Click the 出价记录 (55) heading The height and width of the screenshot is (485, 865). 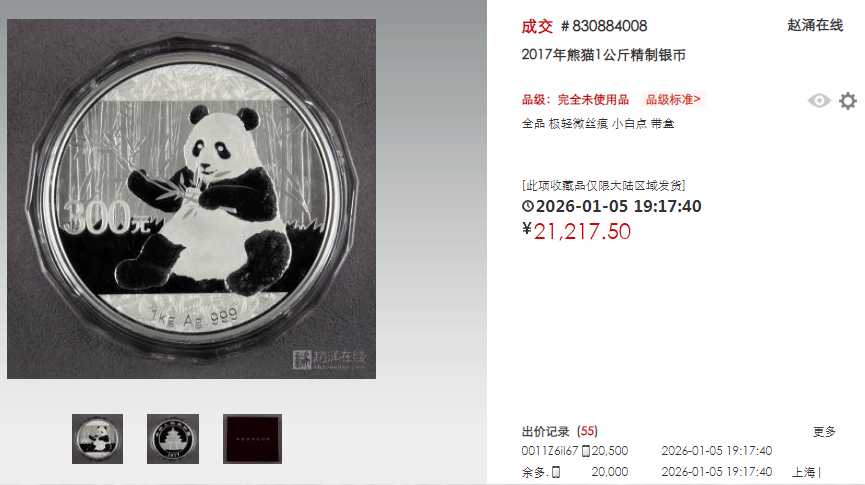[560, 431]
